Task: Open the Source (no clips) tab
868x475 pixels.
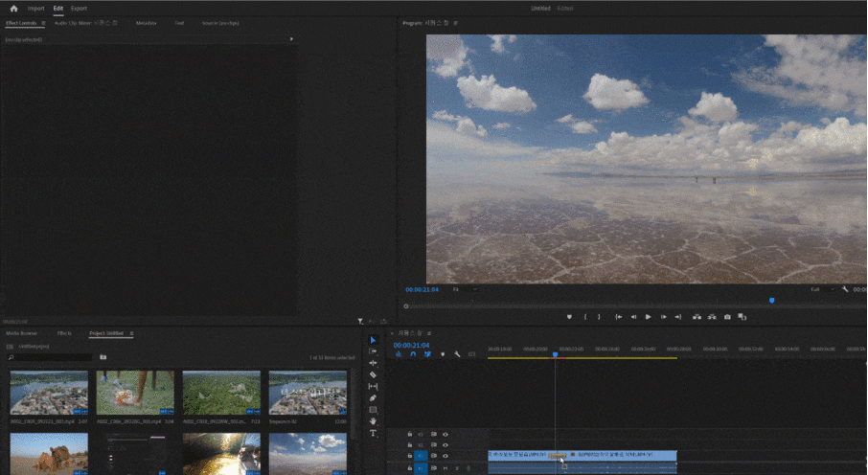Action: [220, 23]
